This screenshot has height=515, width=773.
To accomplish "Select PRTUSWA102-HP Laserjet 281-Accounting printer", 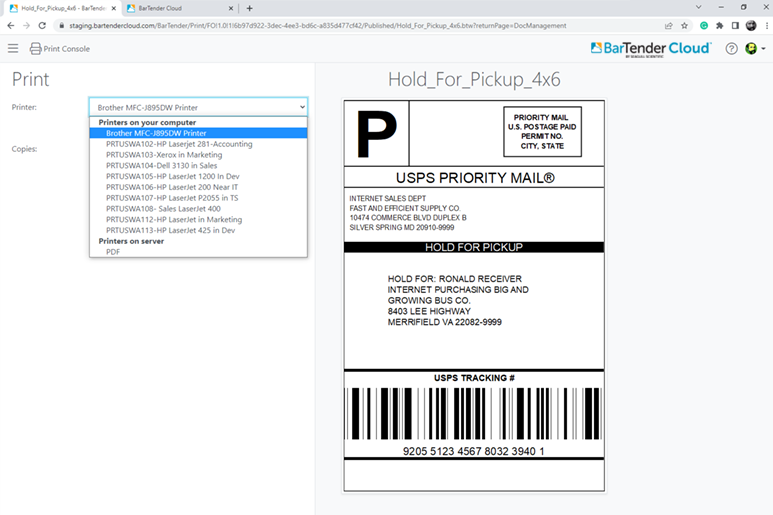I will pyautogui.click(x=179, y=144).
